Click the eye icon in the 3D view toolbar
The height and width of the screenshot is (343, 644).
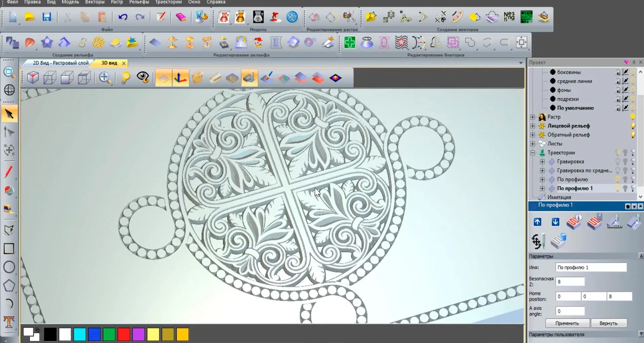143,77
